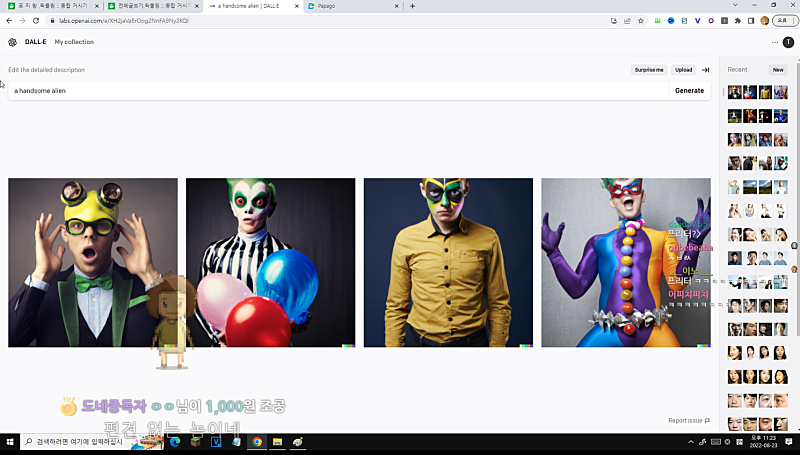Open the purple V extension icon
This screenshot has height=455, width=800.
697,21
